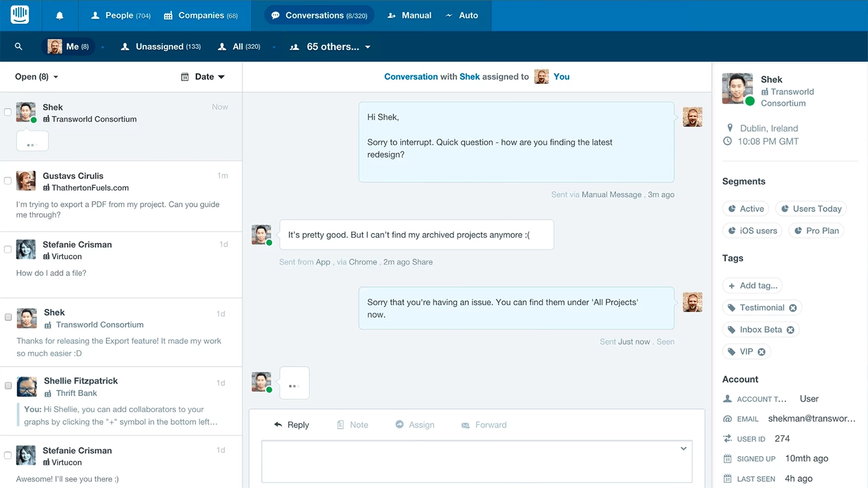Expand the 65 others teammates dropdown
This screenshot has width=868, height=488.
[x=331, y=47]
